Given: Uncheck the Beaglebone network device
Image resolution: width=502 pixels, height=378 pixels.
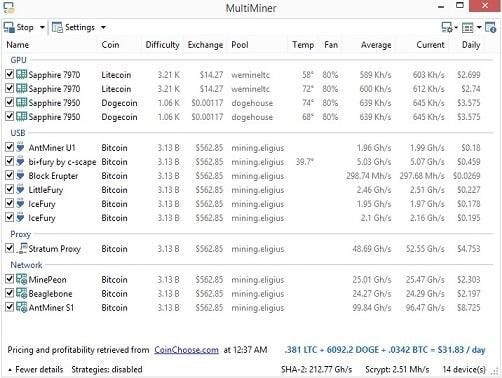Looking at the screenshot, I should 10,293.
